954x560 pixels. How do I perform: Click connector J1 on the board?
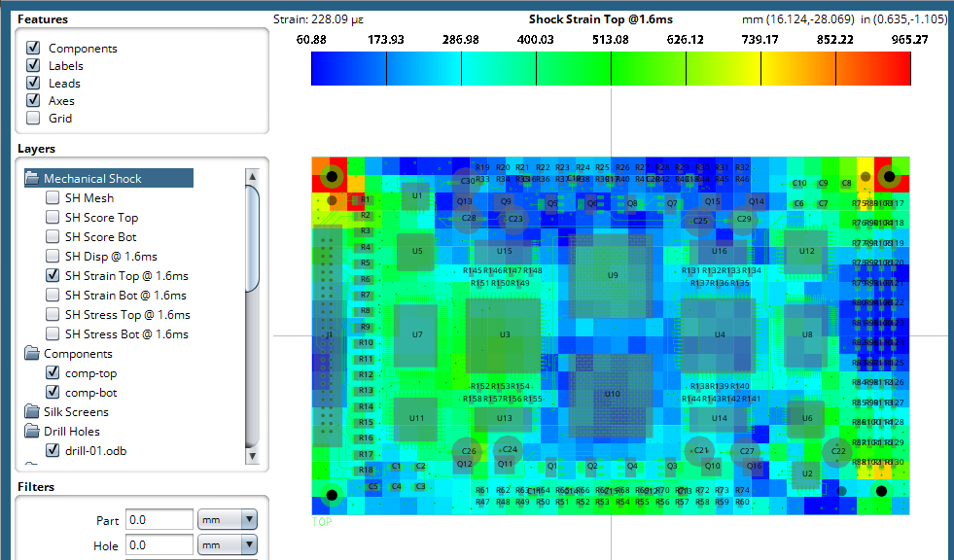(329, 334)
